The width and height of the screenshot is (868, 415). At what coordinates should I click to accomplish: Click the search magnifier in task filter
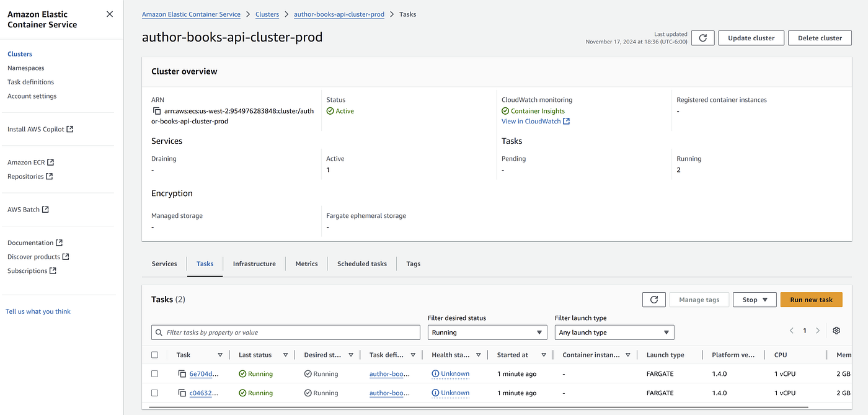pyautogui.click(x=159, y=332)
